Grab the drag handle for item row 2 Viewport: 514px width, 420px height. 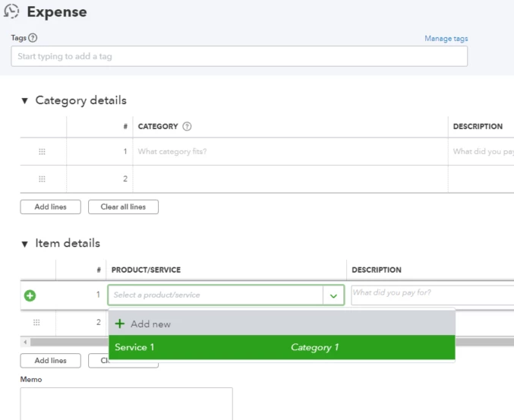click(x=36, y=322)
